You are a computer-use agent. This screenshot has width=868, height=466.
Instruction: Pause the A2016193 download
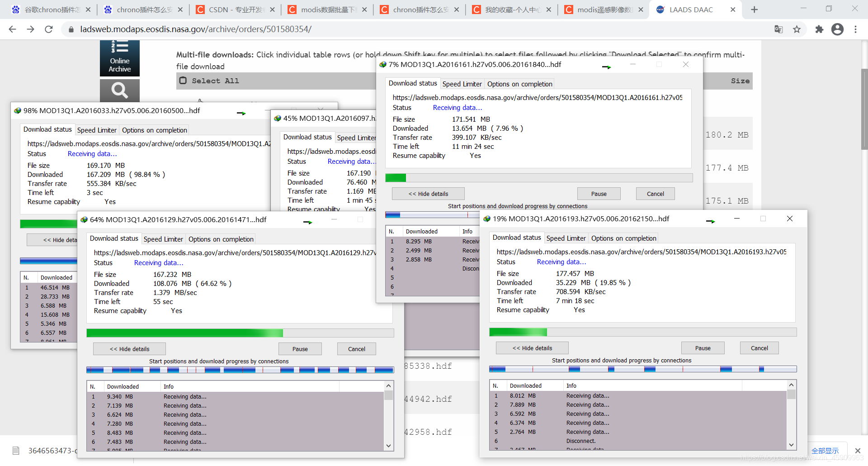[703, 348]
